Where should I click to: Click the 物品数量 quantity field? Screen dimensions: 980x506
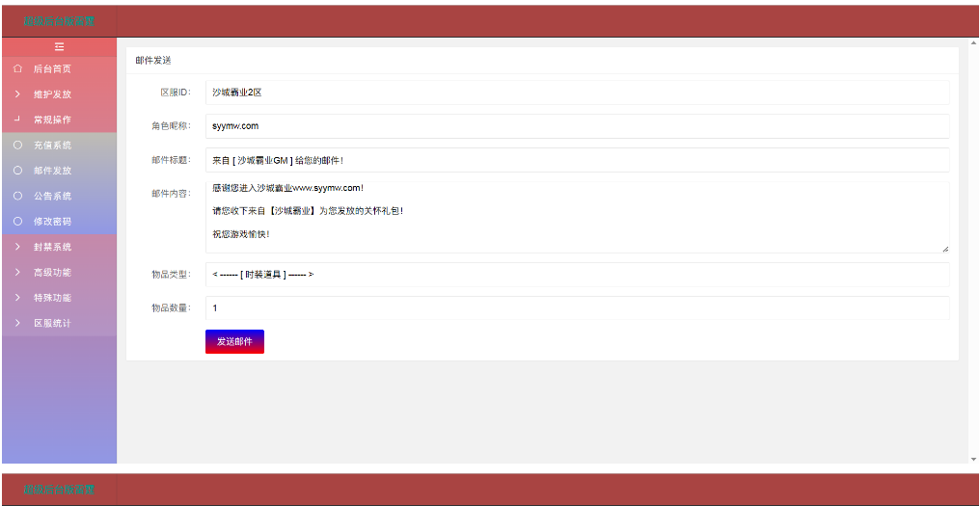(577, 308)
